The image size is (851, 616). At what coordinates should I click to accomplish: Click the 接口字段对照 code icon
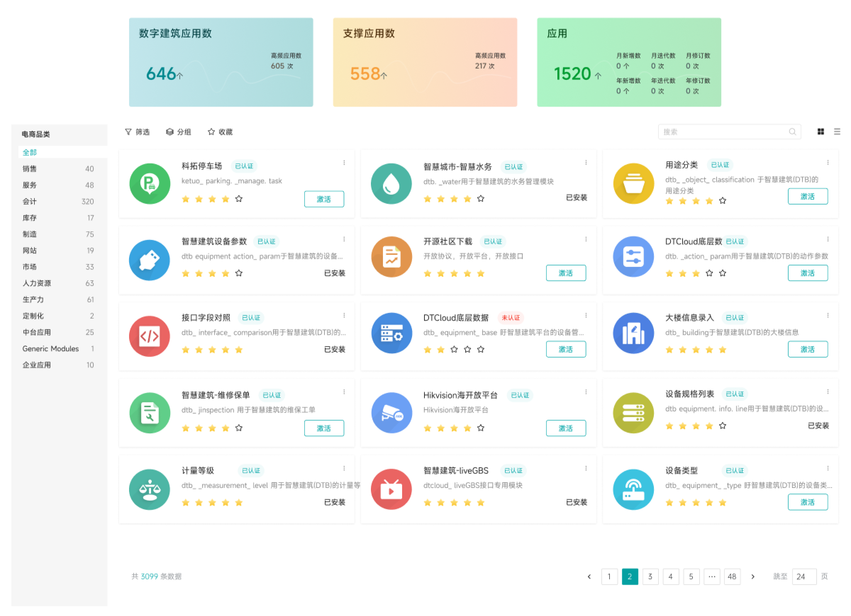point(149,336)
